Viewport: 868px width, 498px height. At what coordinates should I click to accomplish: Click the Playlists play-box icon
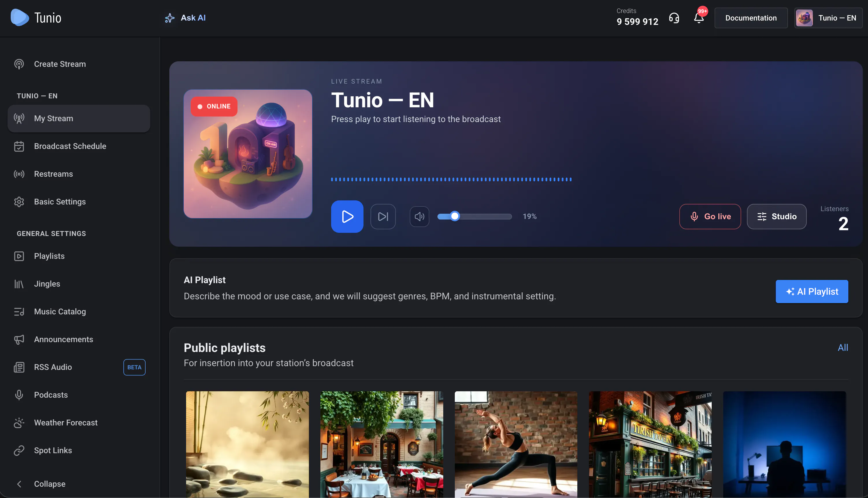19,256
